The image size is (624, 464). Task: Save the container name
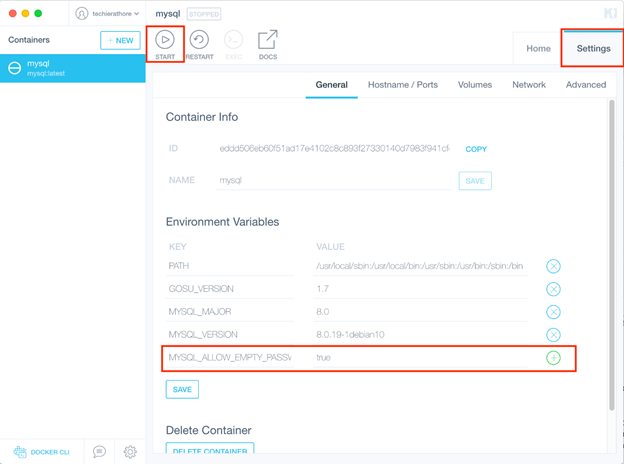tap(475, 181)
